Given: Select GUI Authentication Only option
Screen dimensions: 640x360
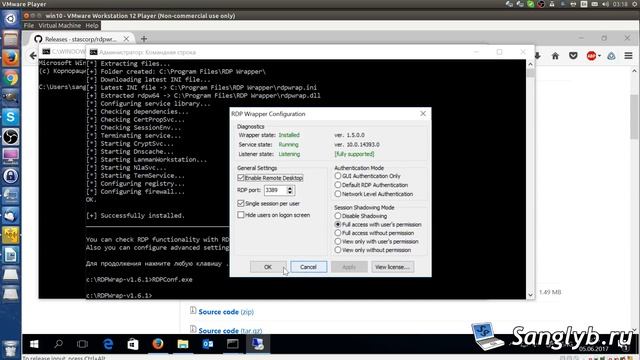Looking at the screenshot, I should click(338, 176).
